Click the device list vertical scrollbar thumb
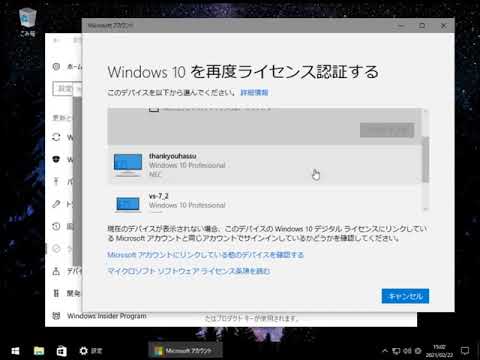This screenshot has height=360, width=480. (x=425, y=159)
